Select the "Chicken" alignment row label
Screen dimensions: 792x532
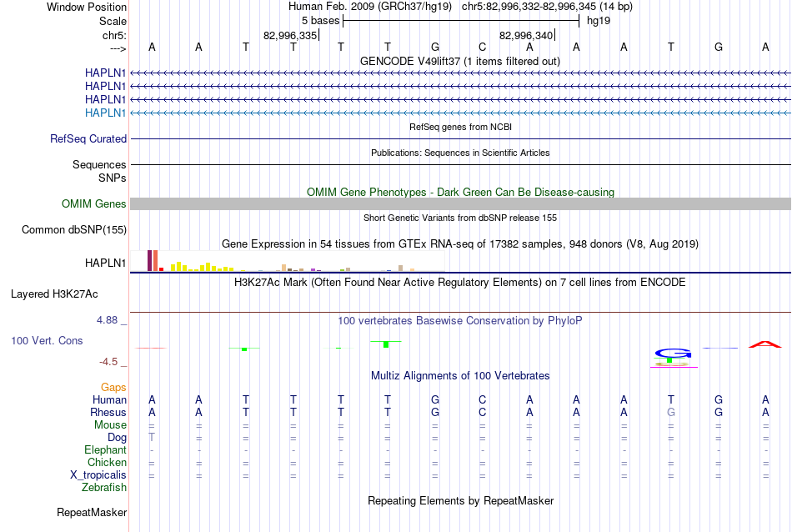point(107,462)
